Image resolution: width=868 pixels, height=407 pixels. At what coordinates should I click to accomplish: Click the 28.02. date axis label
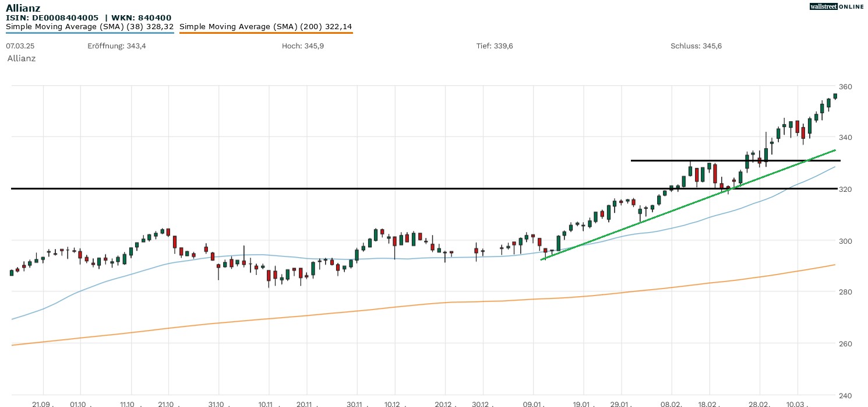tap(759, 404)
